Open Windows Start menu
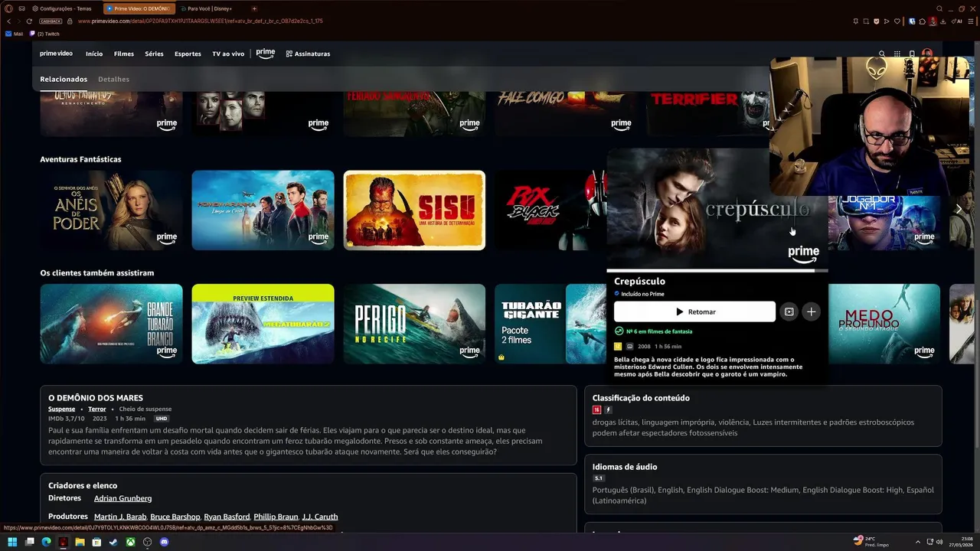 tap(12, 542)
